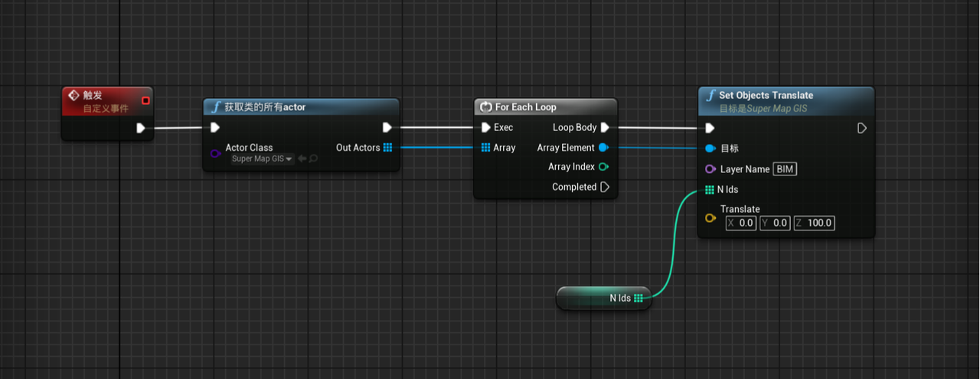
Task: Click the exec output pin of 触发 event
Action: tap(141, 128)
